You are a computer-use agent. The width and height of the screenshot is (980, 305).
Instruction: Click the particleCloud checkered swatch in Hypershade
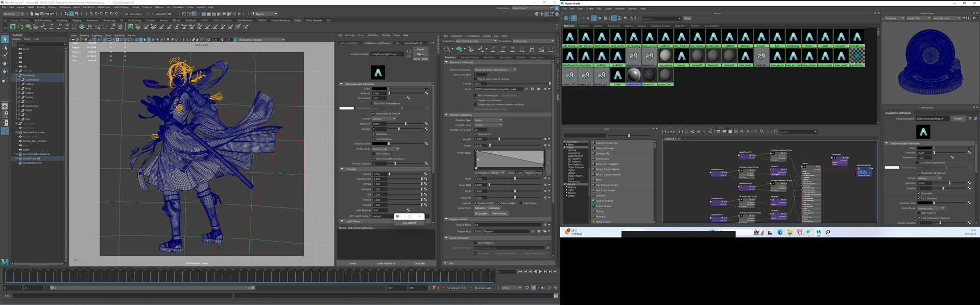coord(857,57)
